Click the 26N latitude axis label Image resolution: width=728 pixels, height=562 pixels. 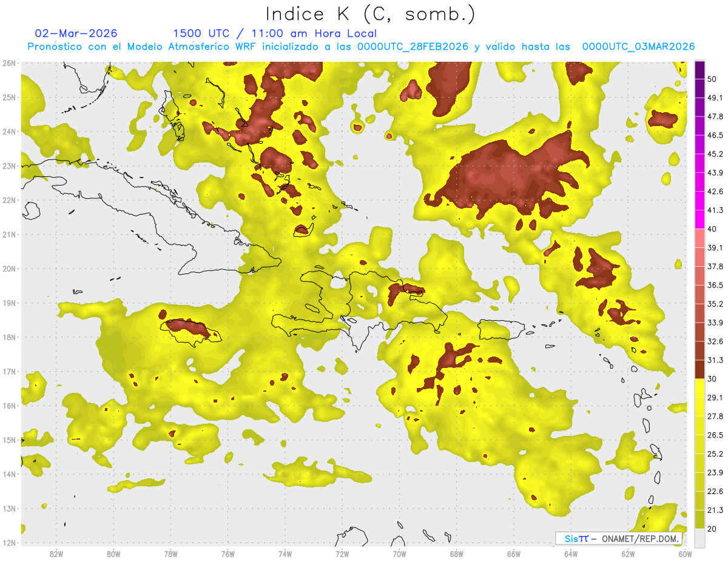pyautogui.click(x=9, y=63)
